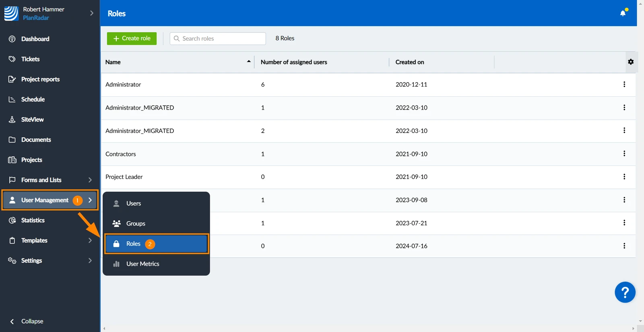The height and width of the screenshot is (332, 644).
Task: Open actions menu for Project Leader row
Action: (624, 176)
